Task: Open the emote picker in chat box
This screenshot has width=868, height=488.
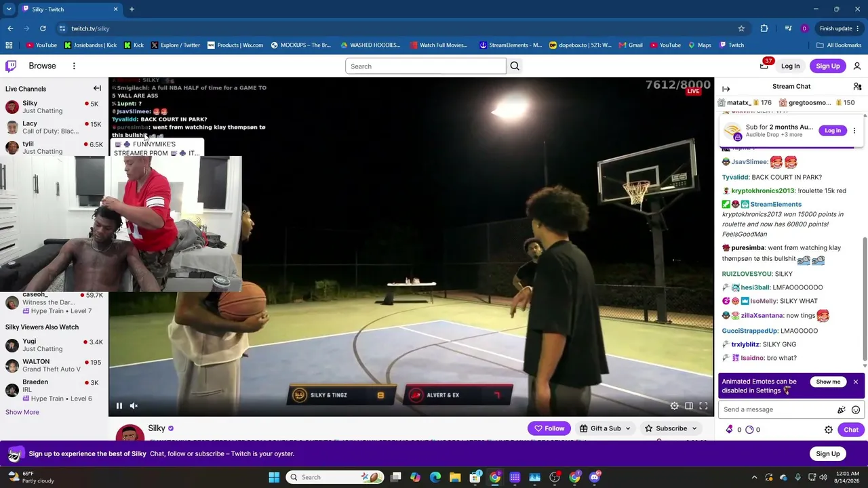Action: point(856,409)
